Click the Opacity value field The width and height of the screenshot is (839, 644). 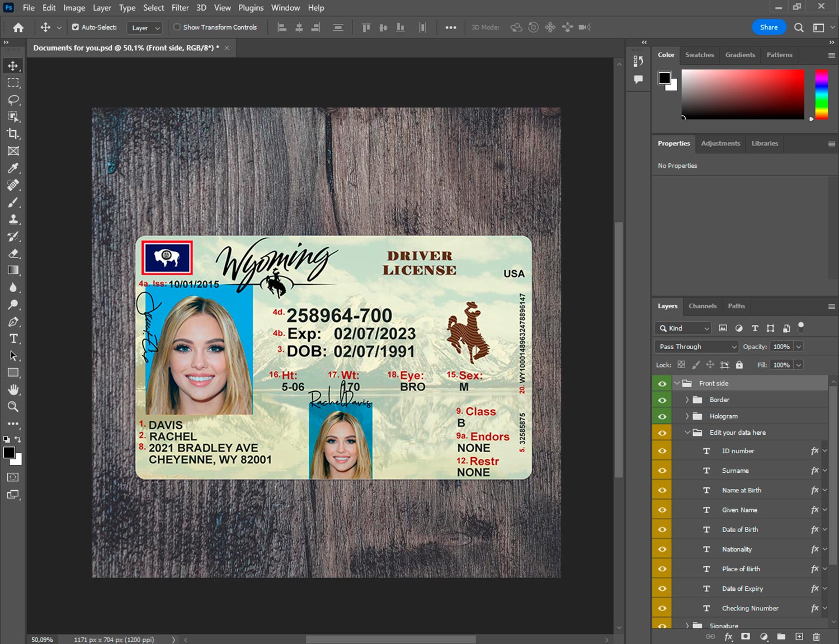click(781, 347)
